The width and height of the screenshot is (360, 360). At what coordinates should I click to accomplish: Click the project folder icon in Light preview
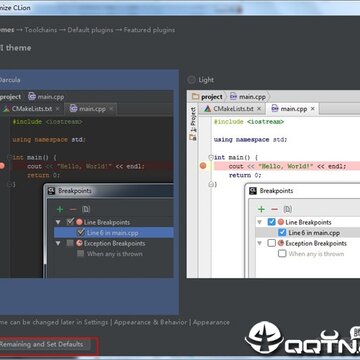tap(195, 97)
